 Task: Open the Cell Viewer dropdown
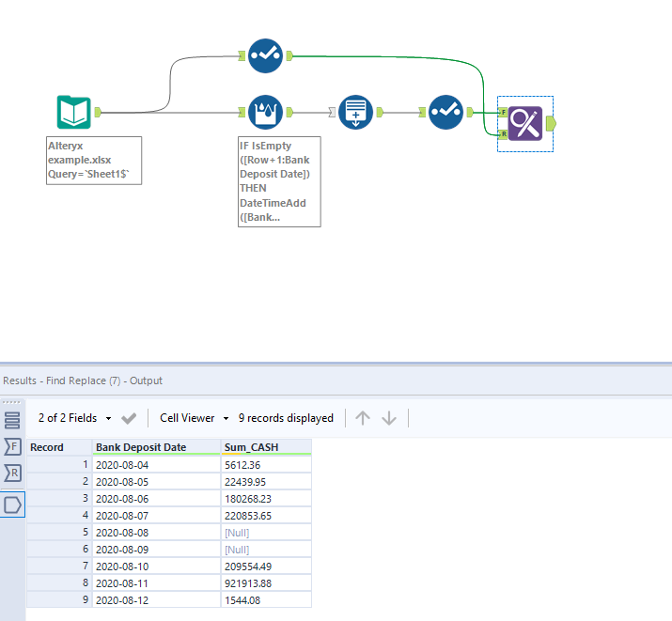pos(195,418)
